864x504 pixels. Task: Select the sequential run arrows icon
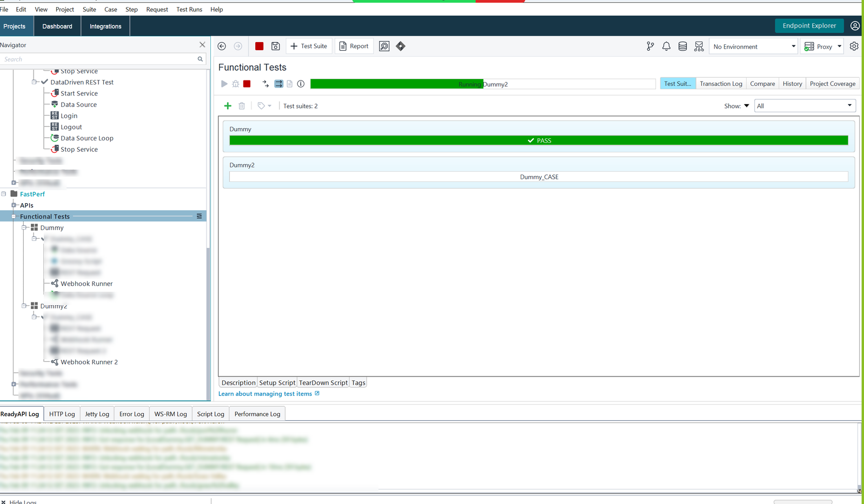click(265, 84)
